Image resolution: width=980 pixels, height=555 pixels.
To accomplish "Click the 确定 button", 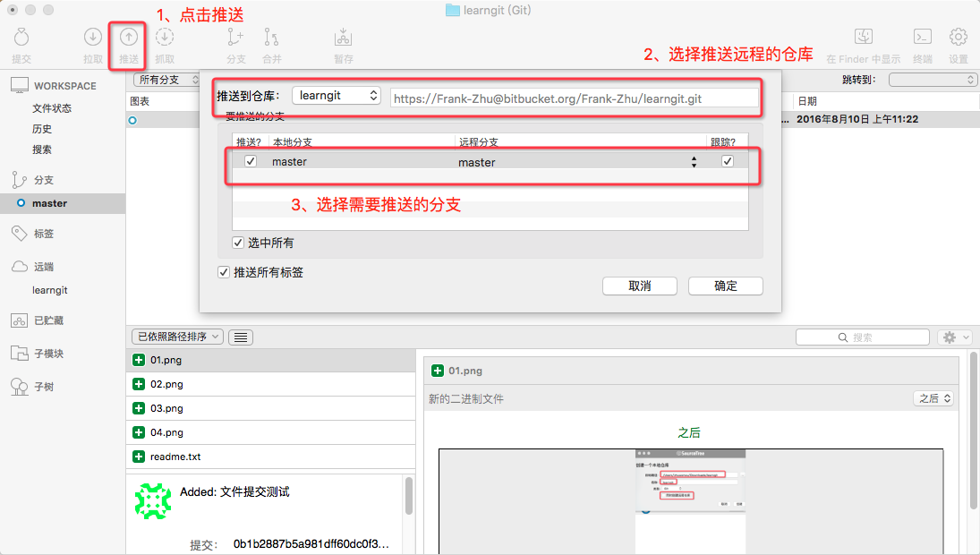I will click(x=726, y=286).
